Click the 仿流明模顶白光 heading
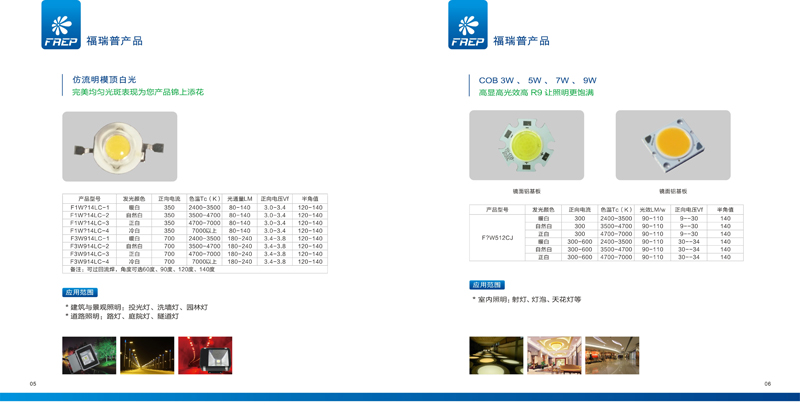The width and height of the screenshot is (800, 406). [104, 79]
